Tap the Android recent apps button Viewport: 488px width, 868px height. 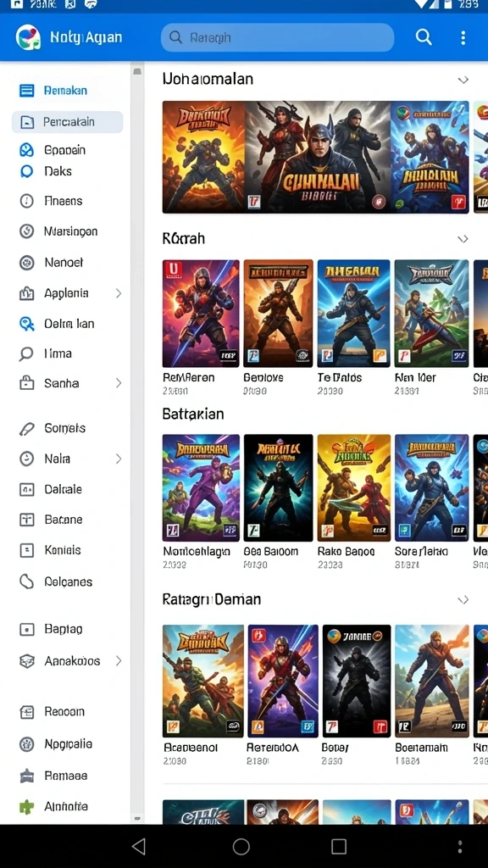[339, 847]
